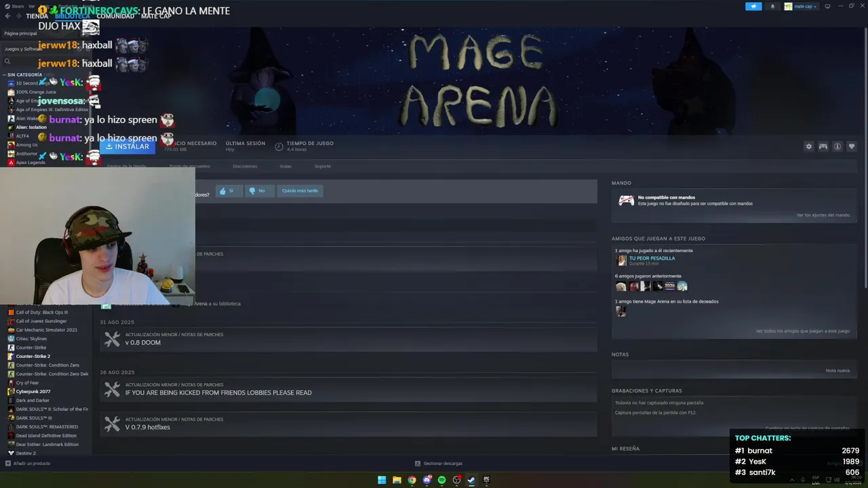
Task: Open TU PEOR PESADILLA friend profile
Action: (652, 258)
